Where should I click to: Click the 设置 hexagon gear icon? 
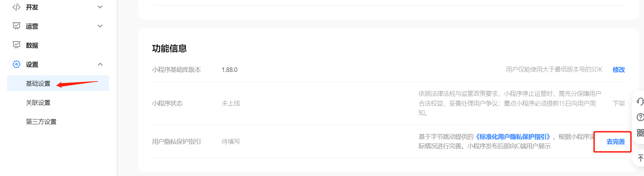click(16, 64)
